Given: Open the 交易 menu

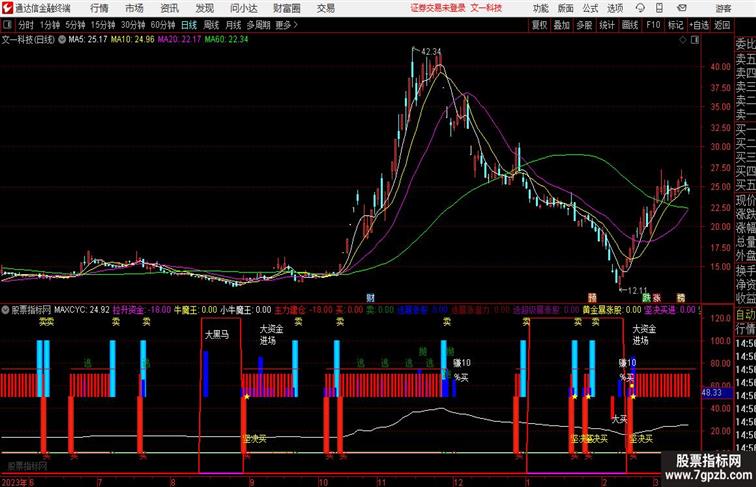Looking at the screenshot, I should (325, 8).
